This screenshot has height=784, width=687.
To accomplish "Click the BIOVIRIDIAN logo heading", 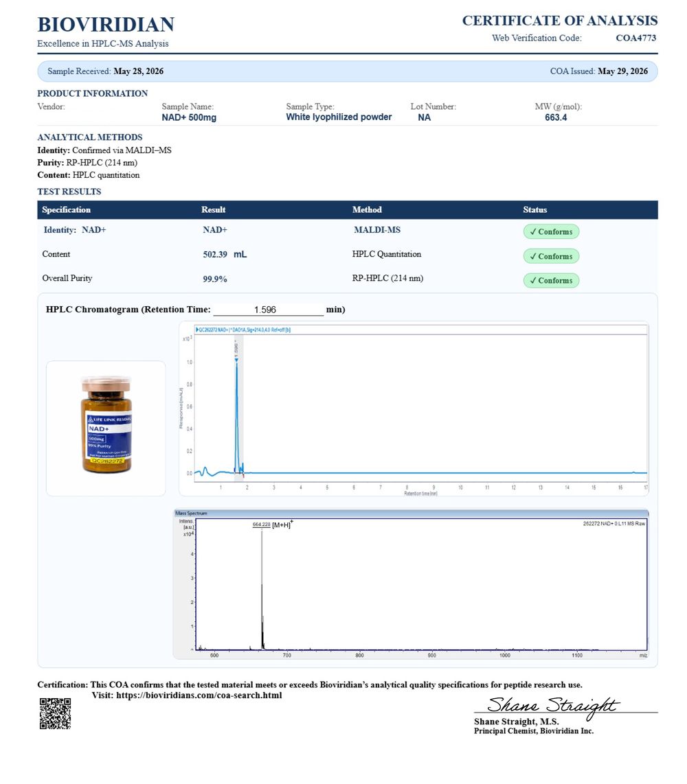I will click(x=106, y=25).
